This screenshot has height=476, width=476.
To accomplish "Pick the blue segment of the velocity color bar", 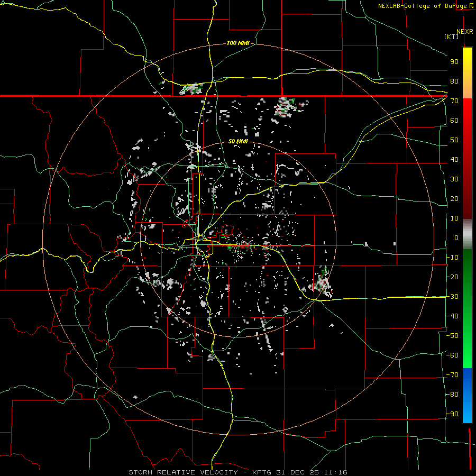I will tap(467, 396).
